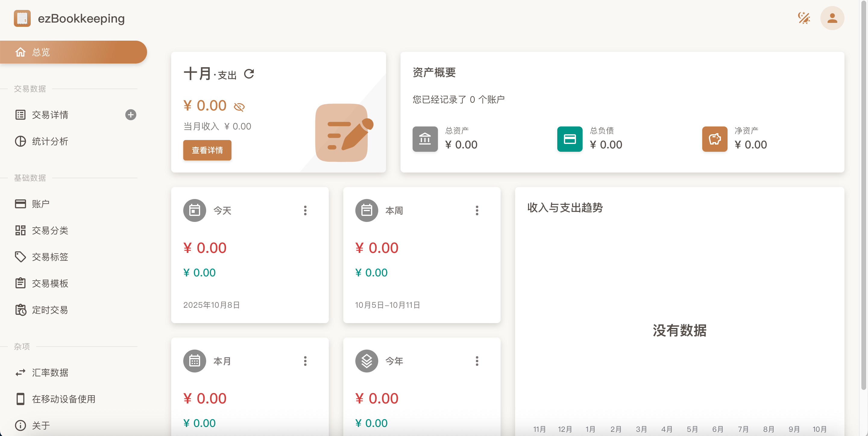Click the 净资产 piggy bank icon

(x=714, y=139)
